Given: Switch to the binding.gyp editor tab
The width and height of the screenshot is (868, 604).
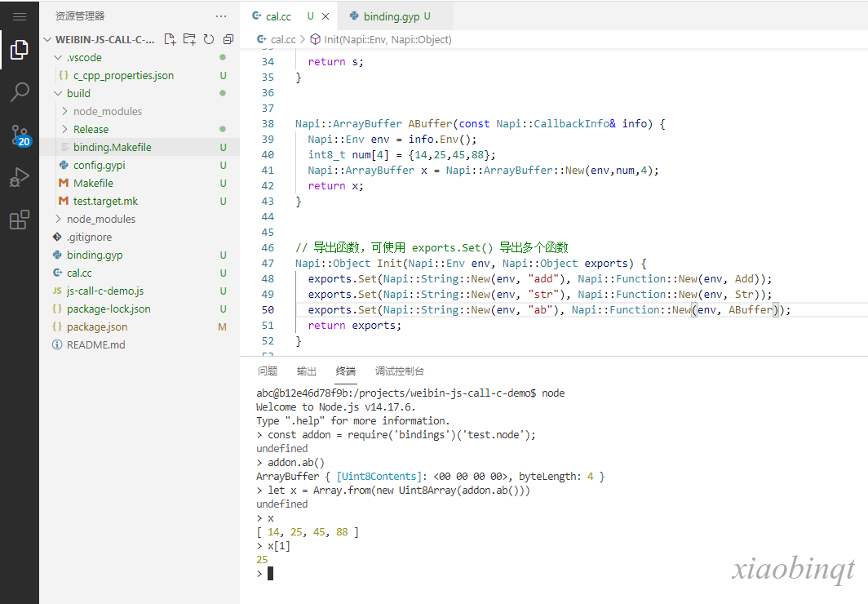Looking at the screenshot, I should click(391, 16).
